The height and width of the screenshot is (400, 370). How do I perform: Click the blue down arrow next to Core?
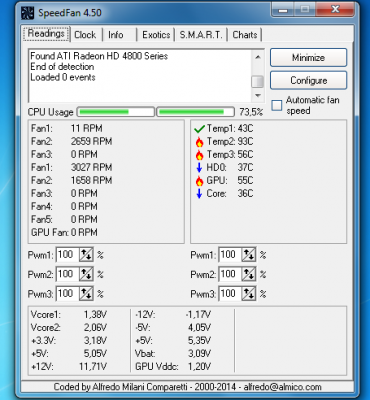199,194
